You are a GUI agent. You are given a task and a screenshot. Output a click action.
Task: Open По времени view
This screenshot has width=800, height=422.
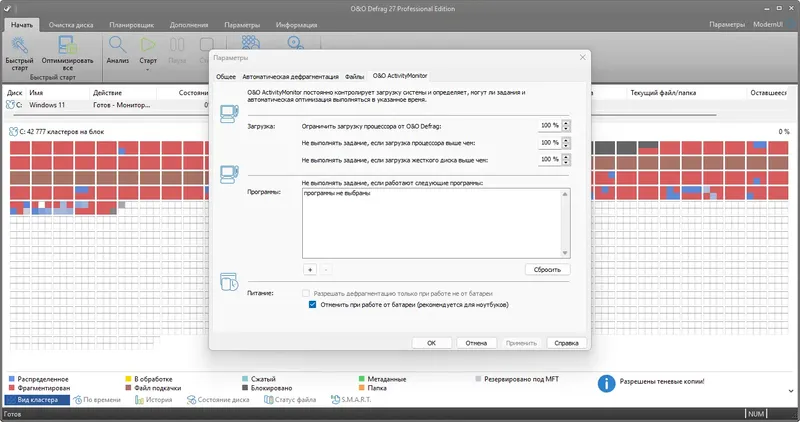tap(97, 400)
